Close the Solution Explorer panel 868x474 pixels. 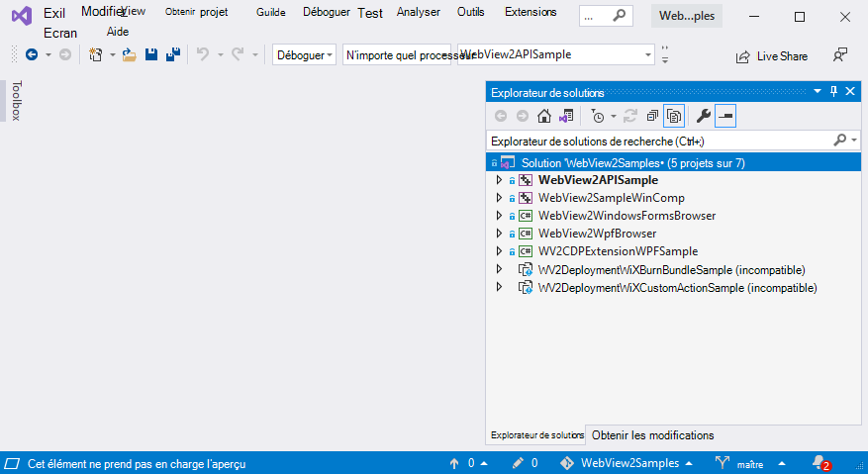point(850,91)
